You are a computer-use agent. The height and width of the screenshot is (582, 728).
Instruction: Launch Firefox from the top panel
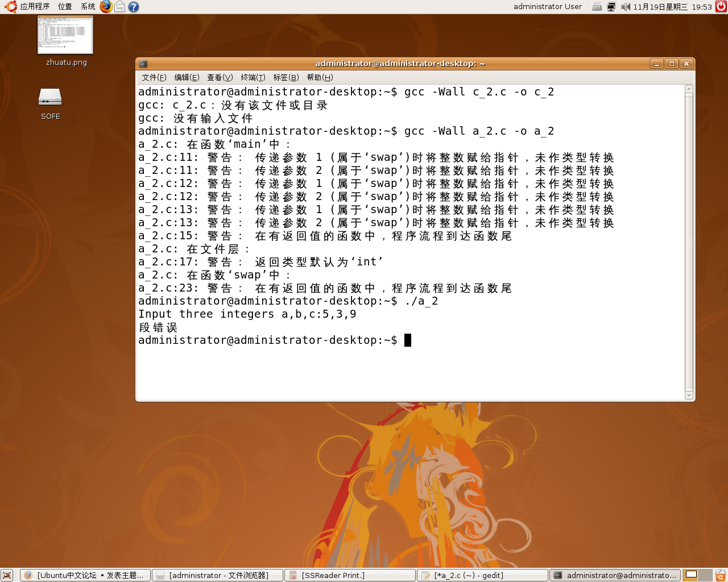click(x=106, y=7)
